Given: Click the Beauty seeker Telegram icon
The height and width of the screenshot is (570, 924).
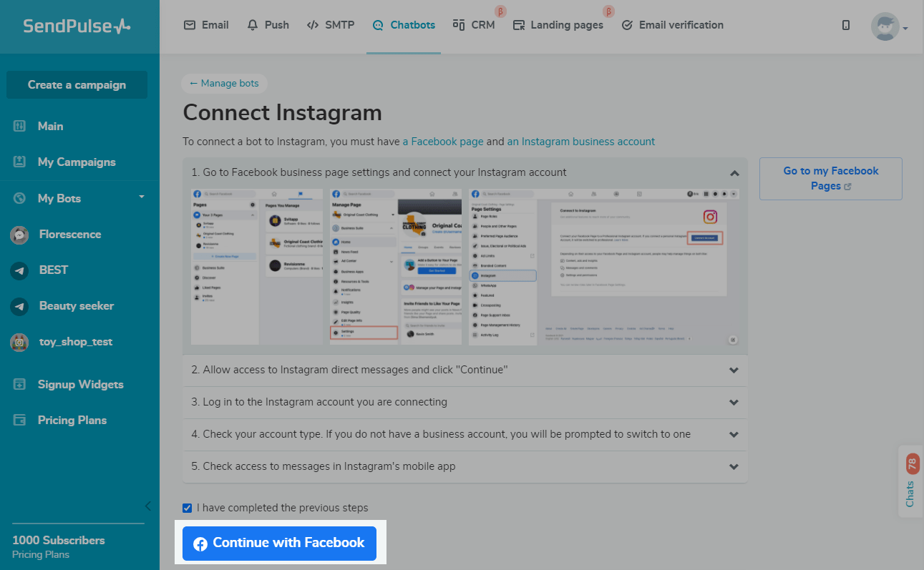Looking at the screenshot, I should [x=19, y=306].
